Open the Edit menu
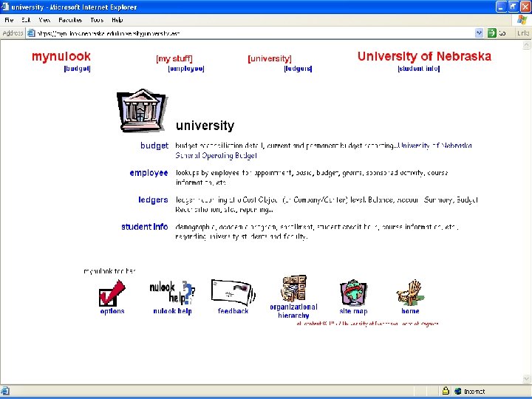The width and height of the screenshot is (532, 399). (x=26, y=20)
